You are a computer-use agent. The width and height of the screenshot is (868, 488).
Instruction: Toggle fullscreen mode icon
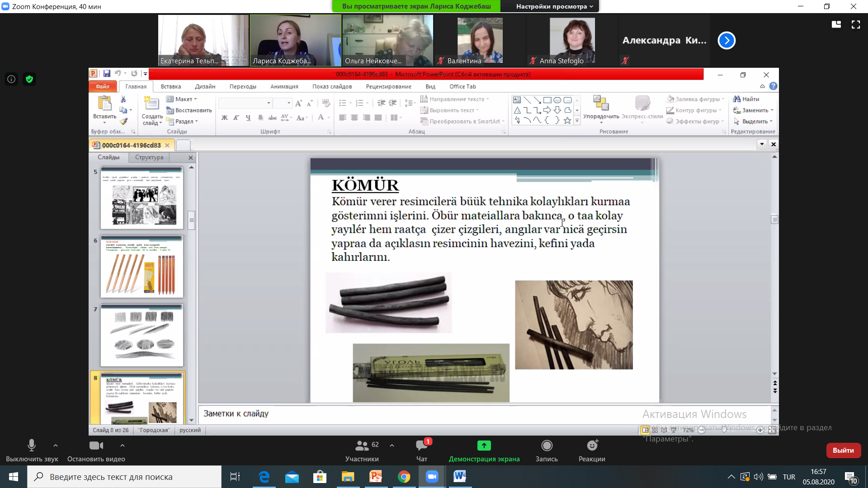point(856,24)
